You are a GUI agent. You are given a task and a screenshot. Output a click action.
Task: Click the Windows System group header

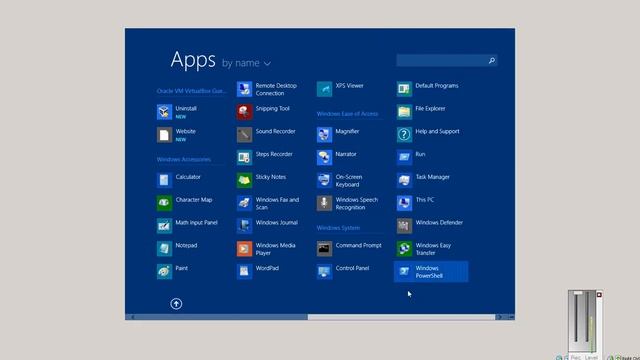[338, 228]
